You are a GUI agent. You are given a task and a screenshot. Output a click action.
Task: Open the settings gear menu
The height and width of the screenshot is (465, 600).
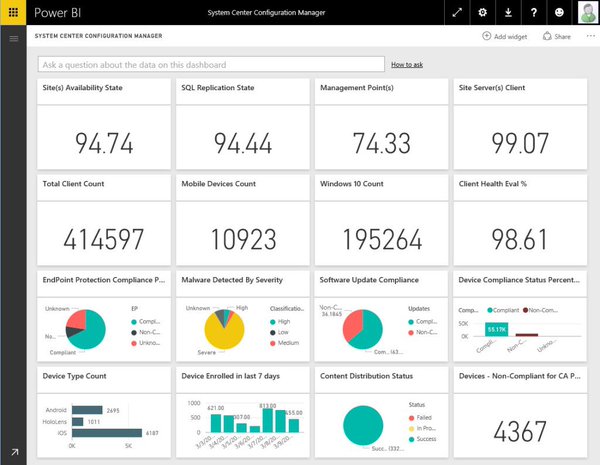[483, 13]
